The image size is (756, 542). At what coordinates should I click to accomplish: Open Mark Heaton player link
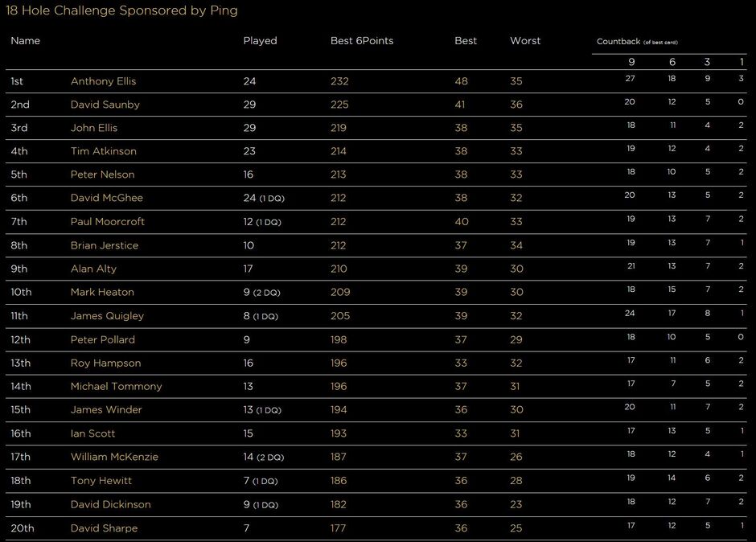[x=102, y=292]
